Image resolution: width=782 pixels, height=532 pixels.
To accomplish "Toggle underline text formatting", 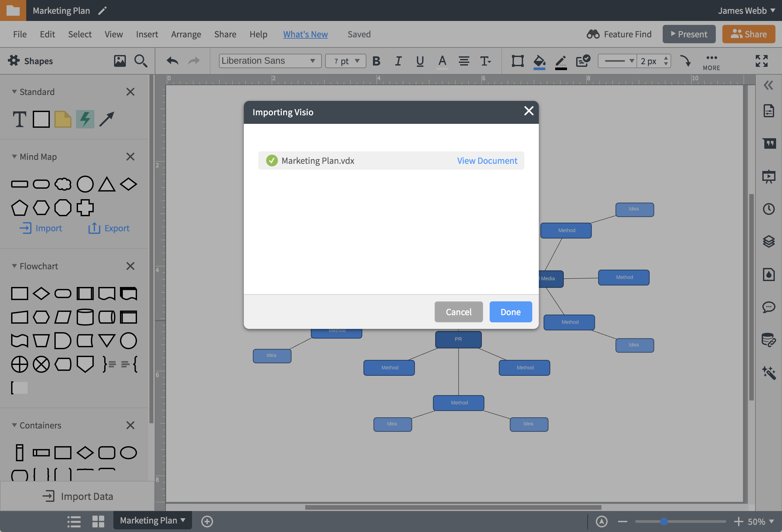I will click(420, 61).
